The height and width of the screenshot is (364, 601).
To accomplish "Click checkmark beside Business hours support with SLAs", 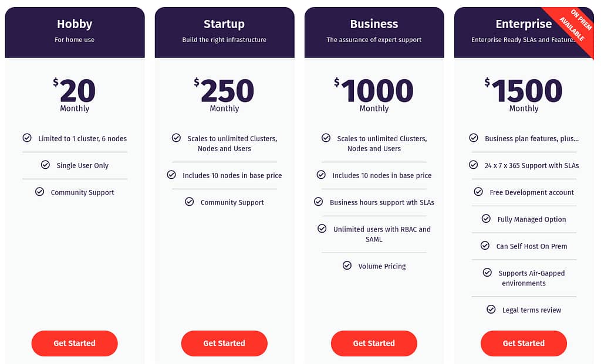I will [x=319, y=201].
